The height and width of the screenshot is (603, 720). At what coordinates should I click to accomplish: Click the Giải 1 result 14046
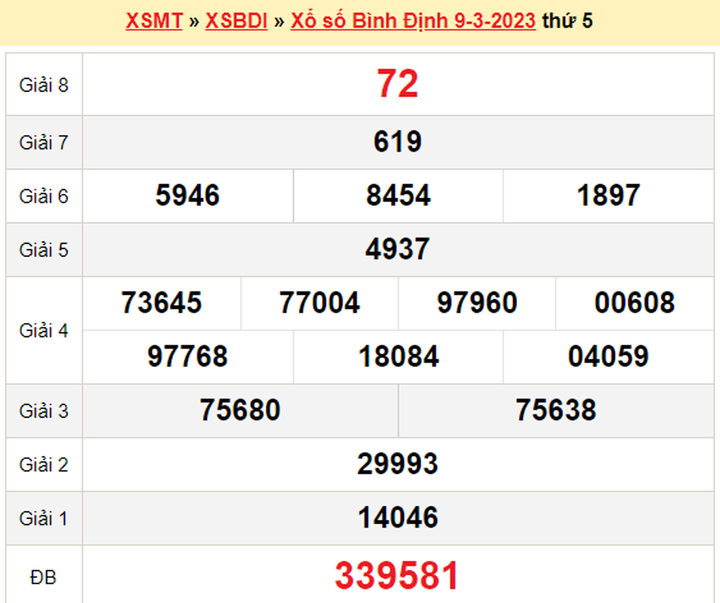pyautogui.click(x=397, y=517)
